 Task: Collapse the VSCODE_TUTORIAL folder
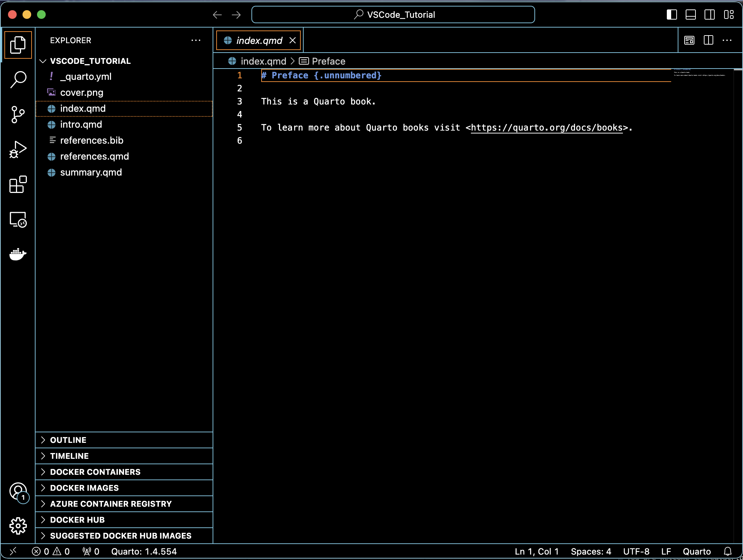pos(124,61)
